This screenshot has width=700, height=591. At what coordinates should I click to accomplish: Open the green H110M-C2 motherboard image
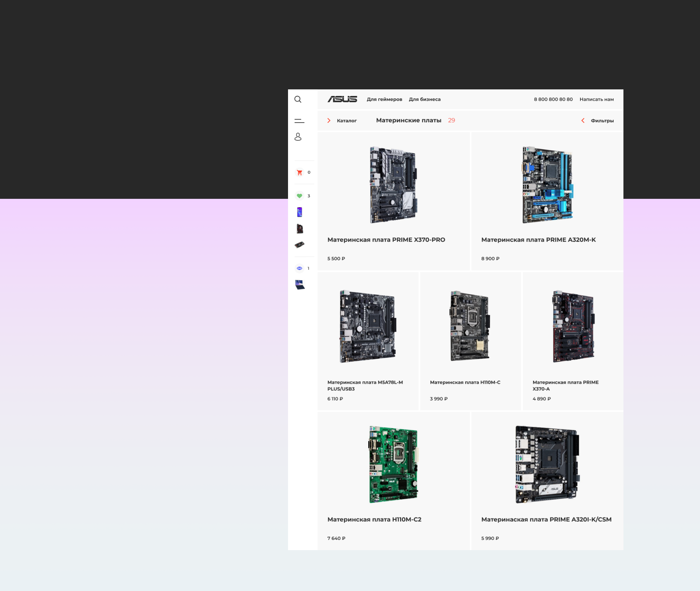point(393,464)
